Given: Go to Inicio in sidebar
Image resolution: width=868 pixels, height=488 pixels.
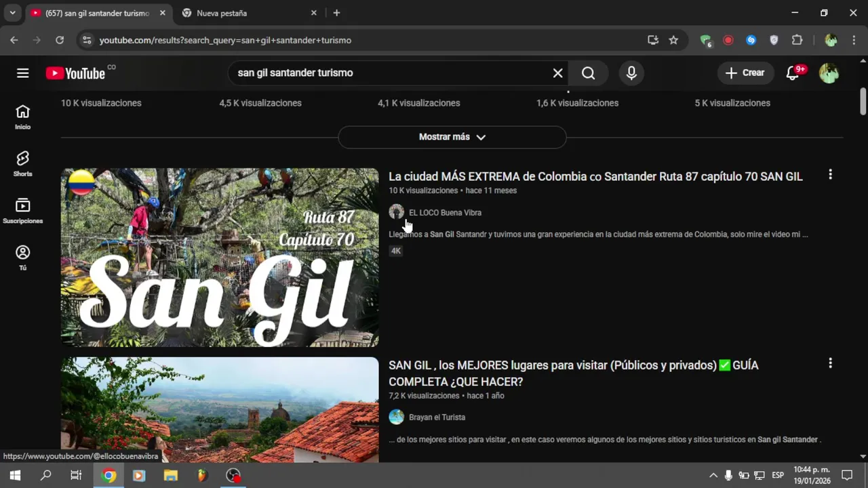Looking at the screenshot, I should pyautogui.click(x=23, y=117).
